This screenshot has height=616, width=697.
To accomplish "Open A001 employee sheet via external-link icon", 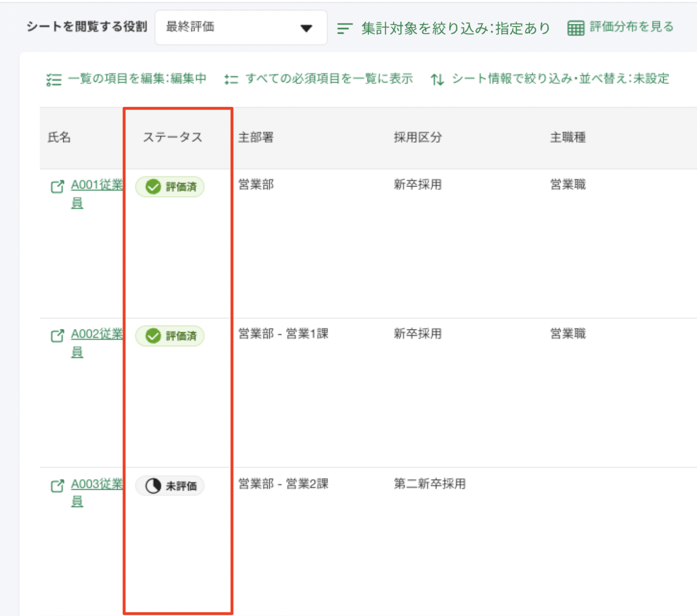I will point(58,187).
